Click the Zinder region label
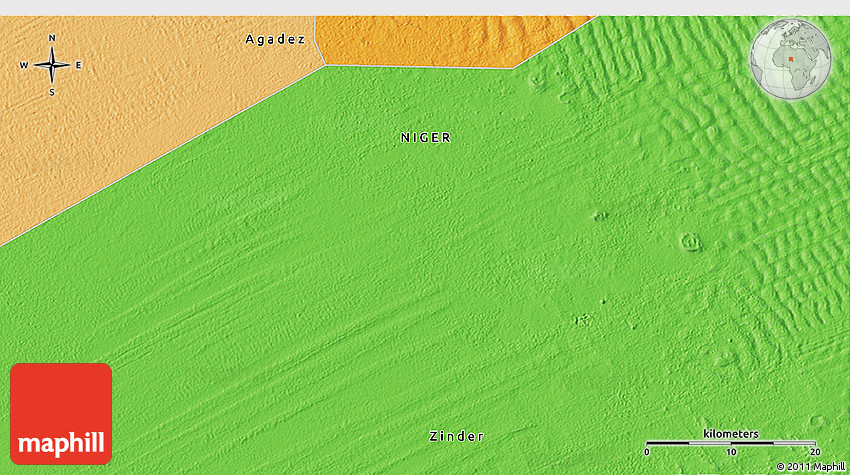The height and width of the screenshot is (475, 850). tap(456, 436)
